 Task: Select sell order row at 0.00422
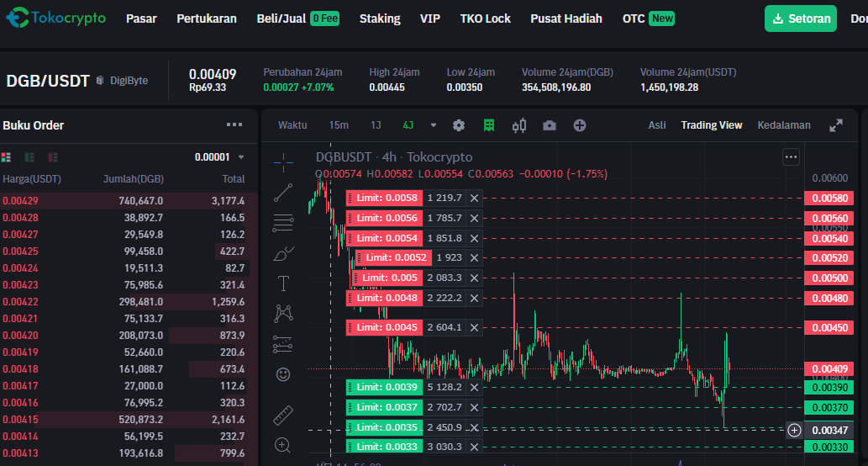[129, 301]
